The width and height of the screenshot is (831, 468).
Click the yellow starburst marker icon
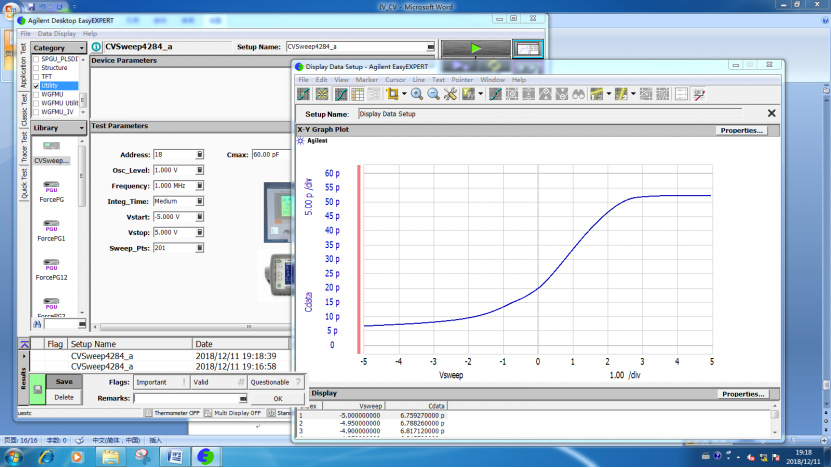[x=322, y=94]
